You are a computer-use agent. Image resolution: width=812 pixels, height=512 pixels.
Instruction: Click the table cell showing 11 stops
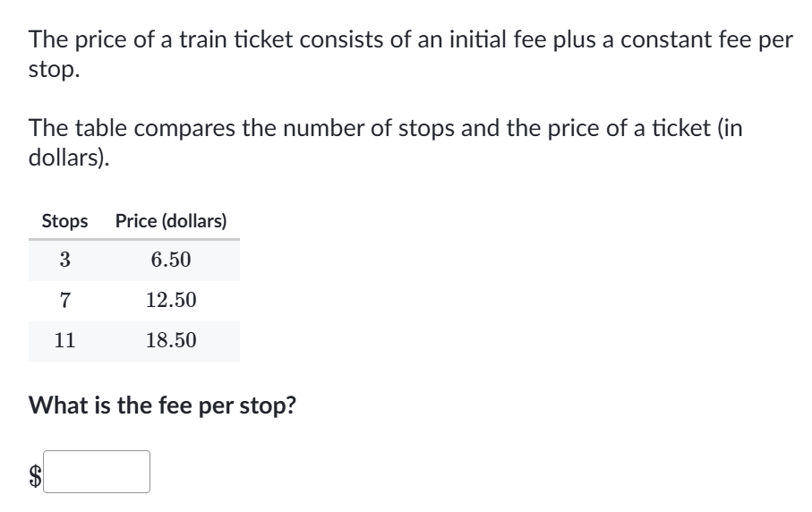(64, 340)
